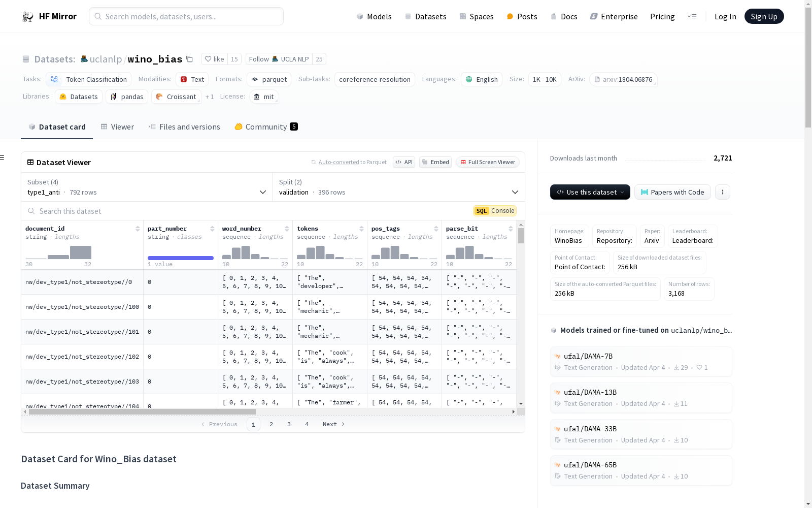This screenshot has width=812, height=508.
Task: Open the Pricing page link
Action: (662, 16)
